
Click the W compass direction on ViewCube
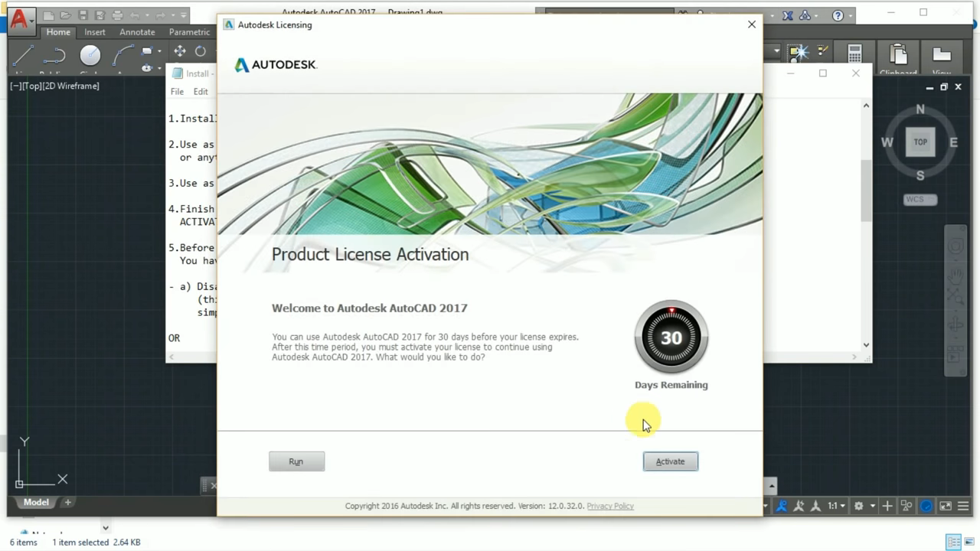[x=887, y=142]
